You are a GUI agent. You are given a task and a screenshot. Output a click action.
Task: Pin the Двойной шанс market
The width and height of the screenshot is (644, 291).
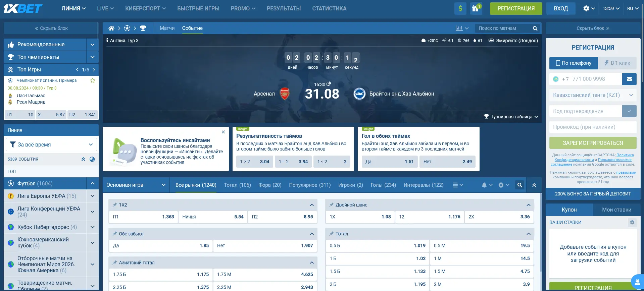click(332, 205)
